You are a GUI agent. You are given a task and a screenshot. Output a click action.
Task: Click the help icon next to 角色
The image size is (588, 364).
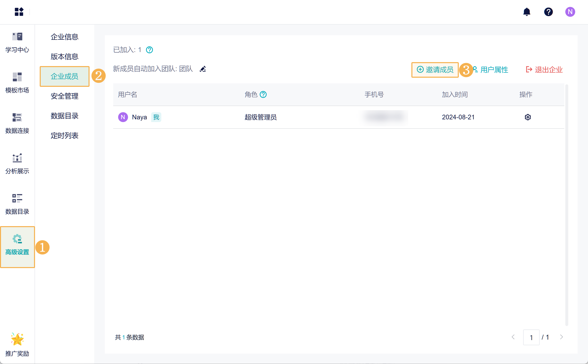tap(263, 95)
